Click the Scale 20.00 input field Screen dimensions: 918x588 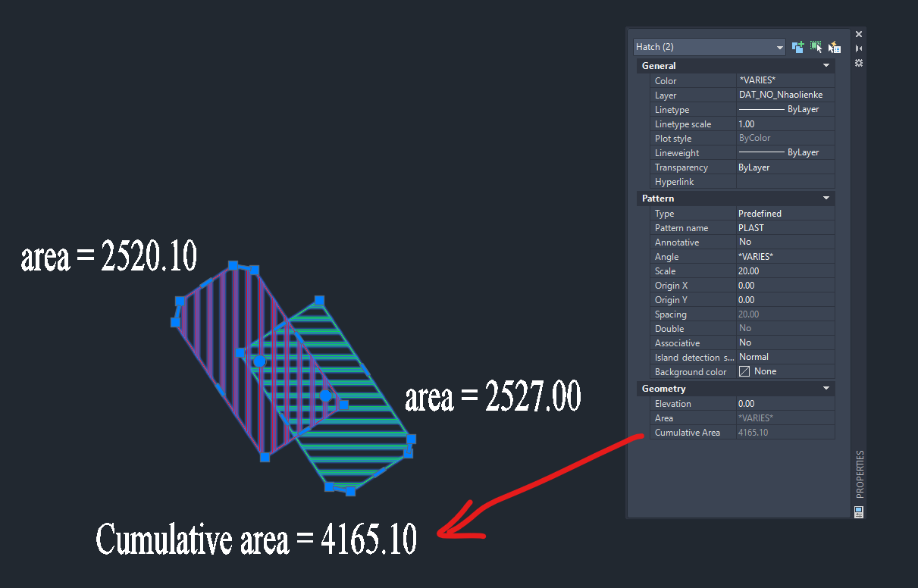(x=785, y=271)
